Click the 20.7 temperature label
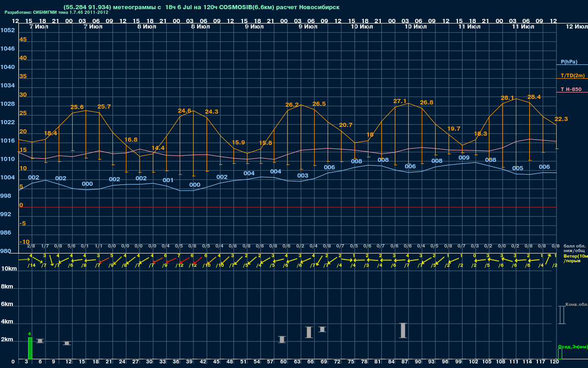 (x=346, y=125)
